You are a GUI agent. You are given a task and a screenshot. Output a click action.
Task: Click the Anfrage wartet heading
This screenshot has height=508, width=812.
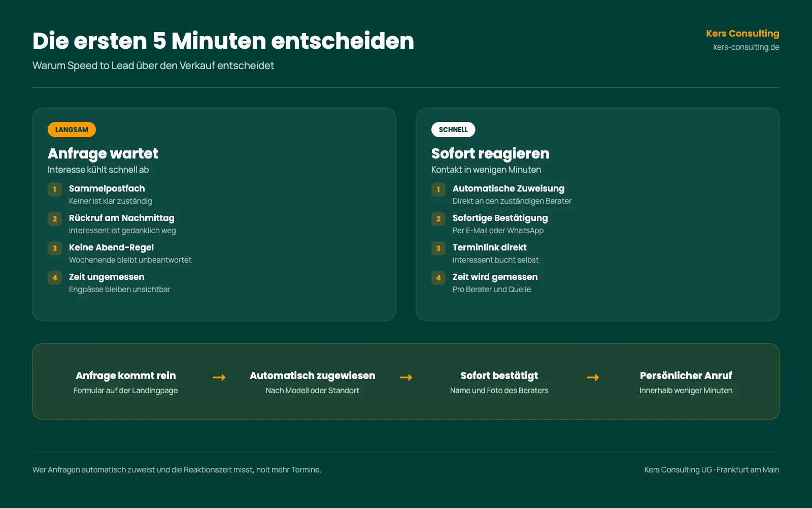point(103,153)
